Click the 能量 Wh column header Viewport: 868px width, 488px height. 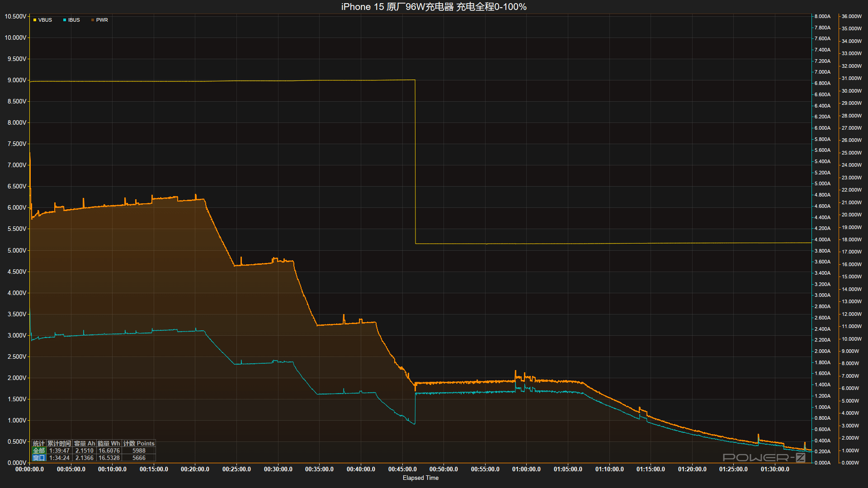tap(109, 443)
